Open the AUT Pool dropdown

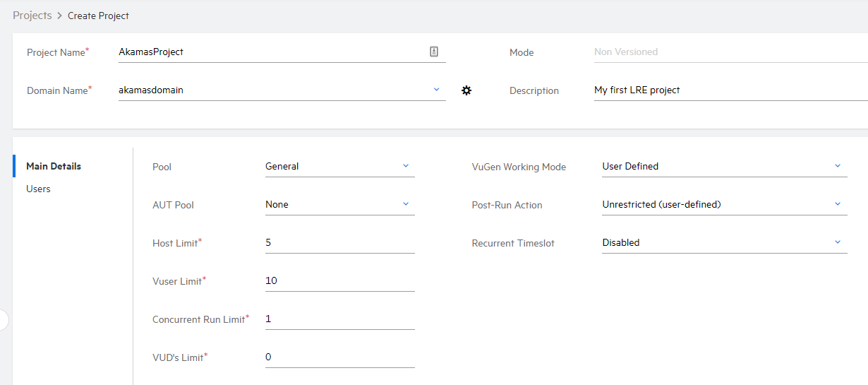(406, 204)
